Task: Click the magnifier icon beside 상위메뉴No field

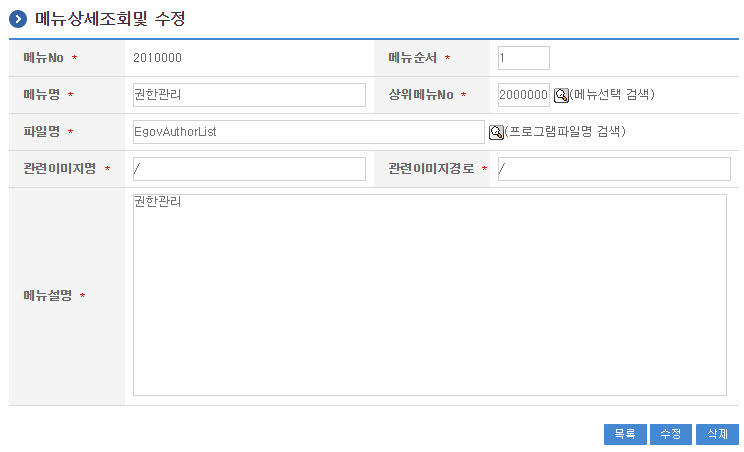Action: [561, 95]
